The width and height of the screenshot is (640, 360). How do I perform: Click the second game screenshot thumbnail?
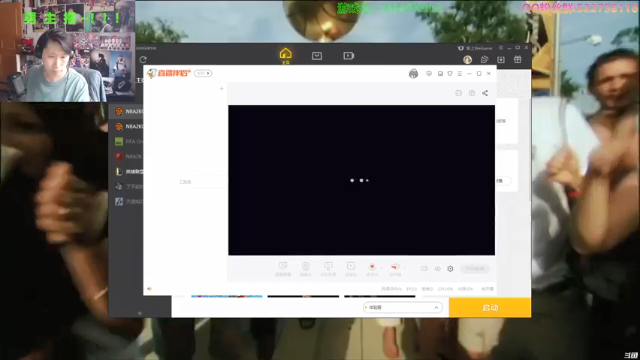[x=303, y=296]
